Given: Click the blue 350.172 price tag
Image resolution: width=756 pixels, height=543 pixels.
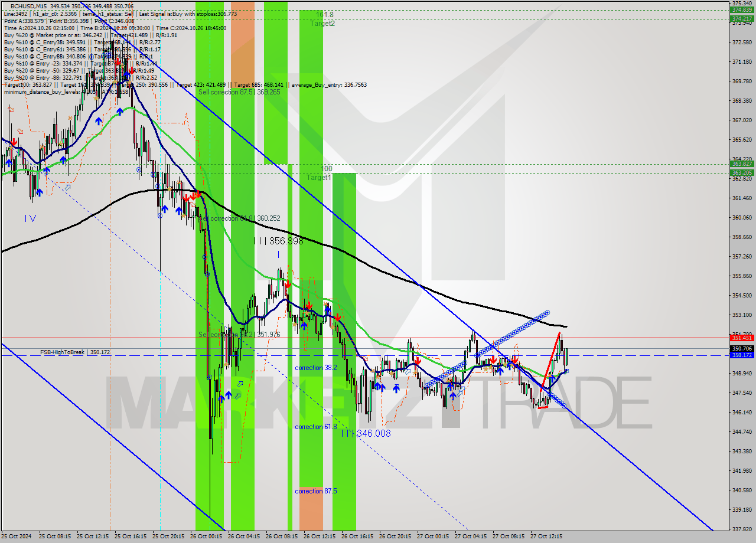Looking at the screenshot, I should tap(742, 355).
